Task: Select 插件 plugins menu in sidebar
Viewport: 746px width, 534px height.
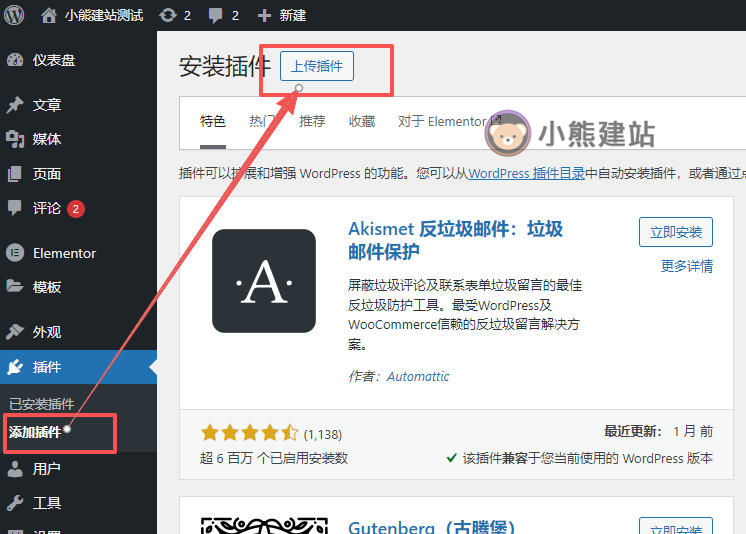Action: (x=46, y=367)
